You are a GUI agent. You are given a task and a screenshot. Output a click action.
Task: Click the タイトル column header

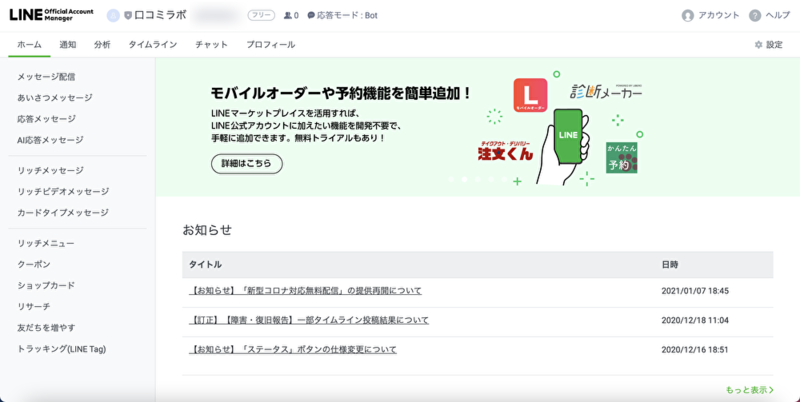[205, 265]
